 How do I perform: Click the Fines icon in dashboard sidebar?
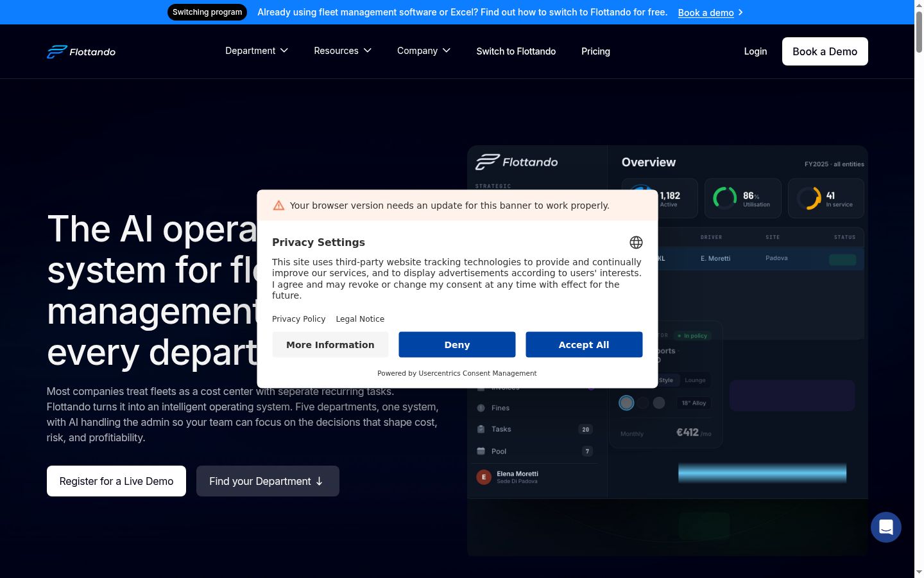point(481,408)
